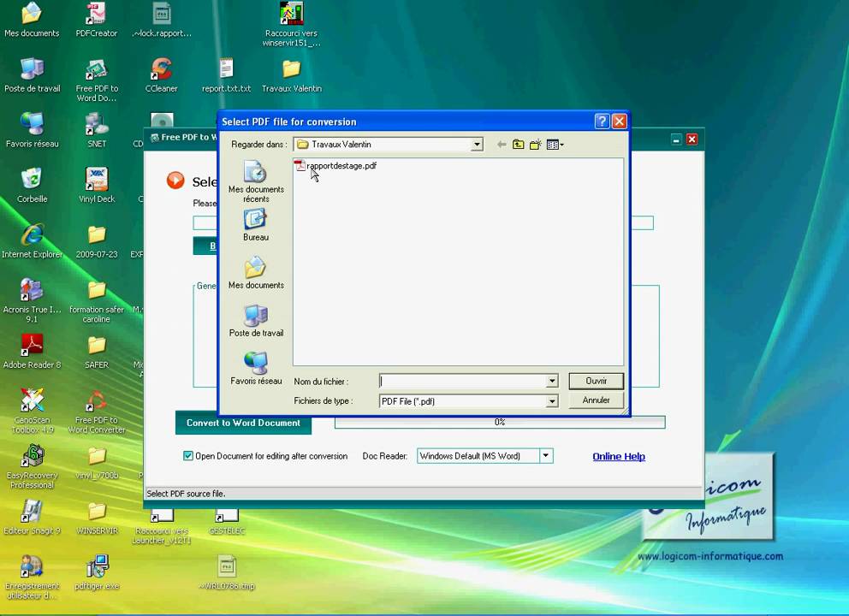Open Poste de travail desktop icon
Screen dimensions: 849x616
[x=32, y=76]
